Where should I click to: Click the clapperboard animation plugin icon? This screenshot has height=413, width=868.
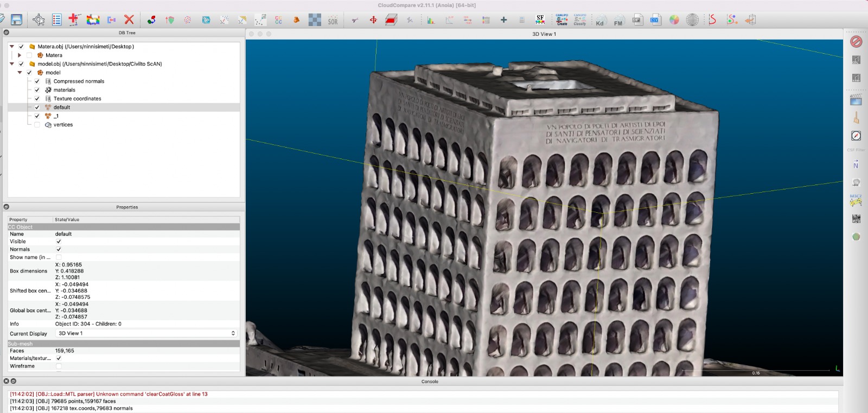point(856,100)
